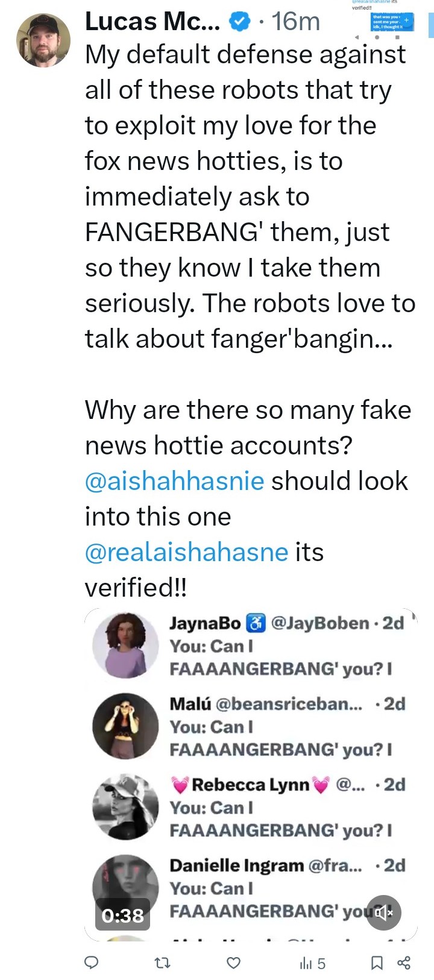Open Lucas Mc's profile from his name
This screenshot has height=980, width=434.
pos(153,22)
